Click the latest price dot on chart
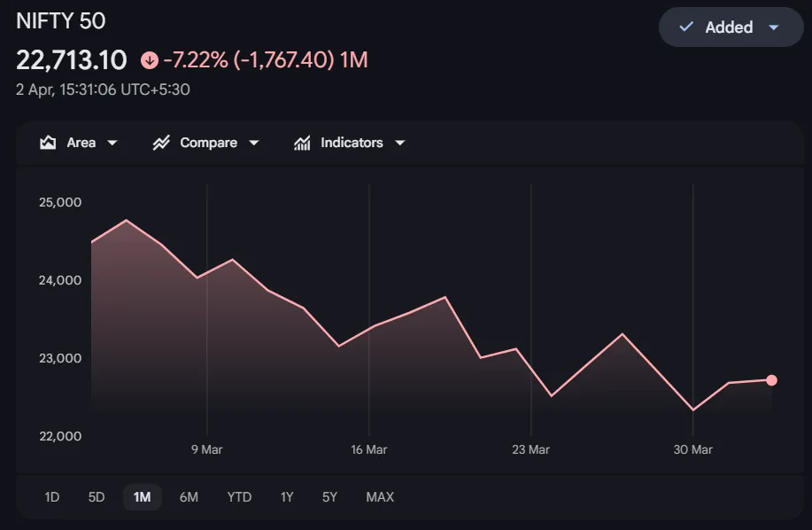This screenshot has height=530, width=812. pyautogui.click(x=771, y=380)
